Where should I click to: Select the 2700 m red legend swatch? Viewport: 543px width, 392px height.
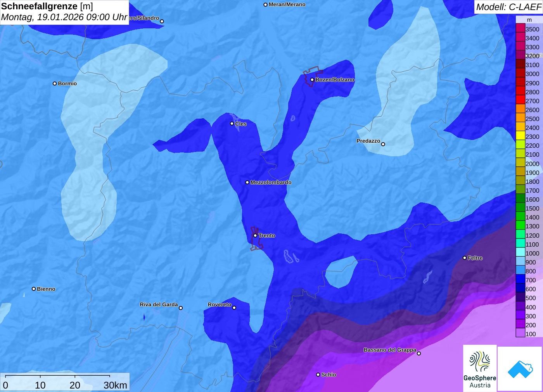point(521,99)
